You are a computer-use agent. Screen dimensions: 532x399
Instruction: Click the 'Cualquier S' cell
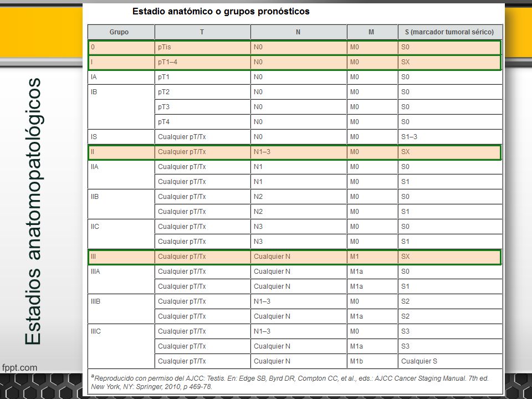(x=450, y=361)
